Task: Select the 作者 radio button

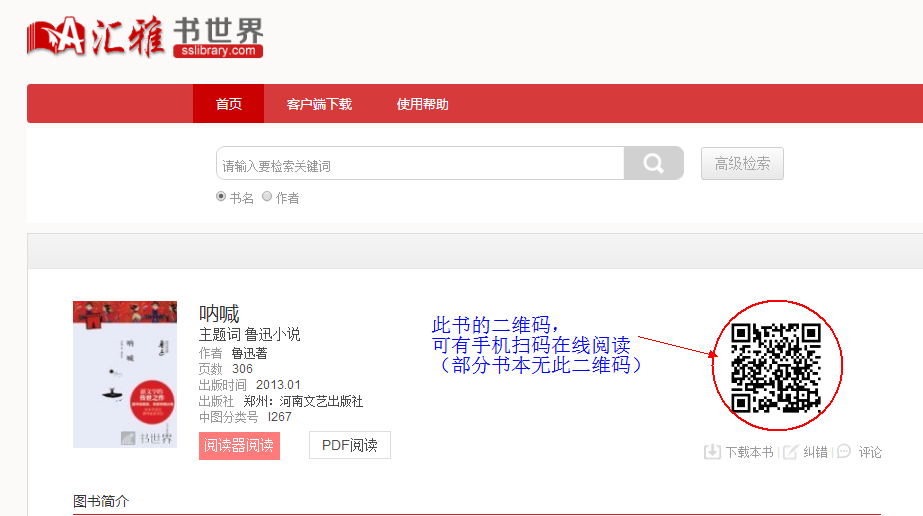Action: click(267, 197)
